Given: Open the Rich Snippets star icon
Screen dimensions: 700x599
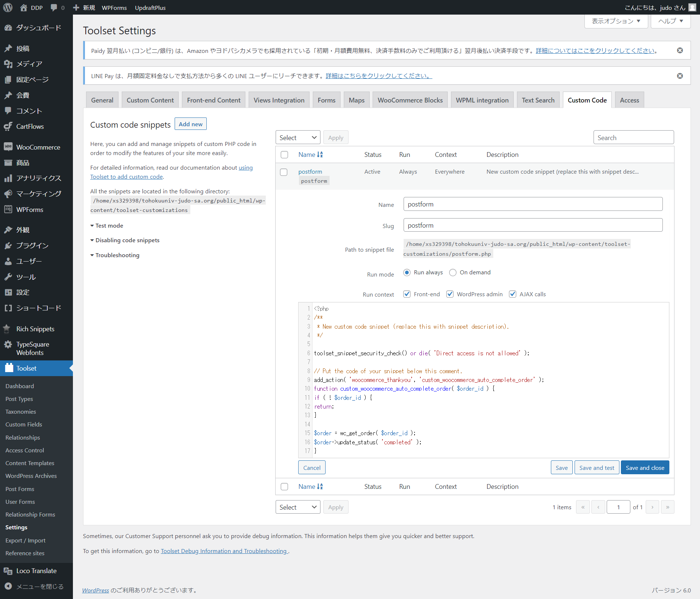Looking at the screenshot, I should point(7,329).
